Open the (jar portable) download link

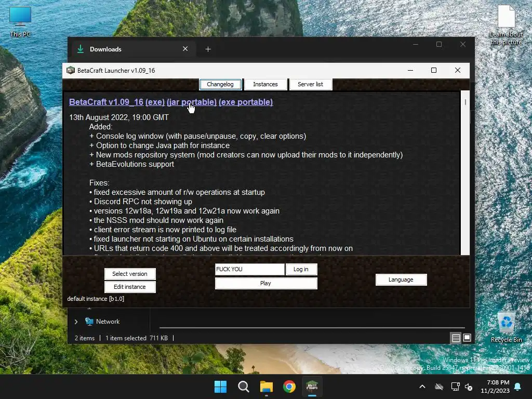[192, 102]
